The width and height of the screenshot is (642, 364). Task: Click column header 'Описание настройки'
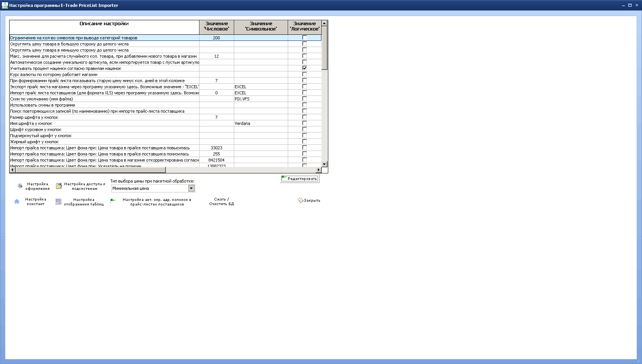click(x=104, y=28)
